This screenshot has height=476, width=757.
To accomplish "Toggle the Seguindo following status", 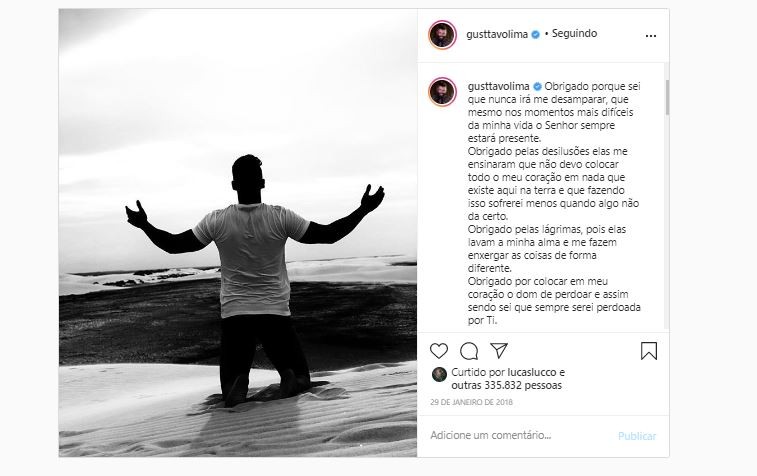I will coord(574,33).
